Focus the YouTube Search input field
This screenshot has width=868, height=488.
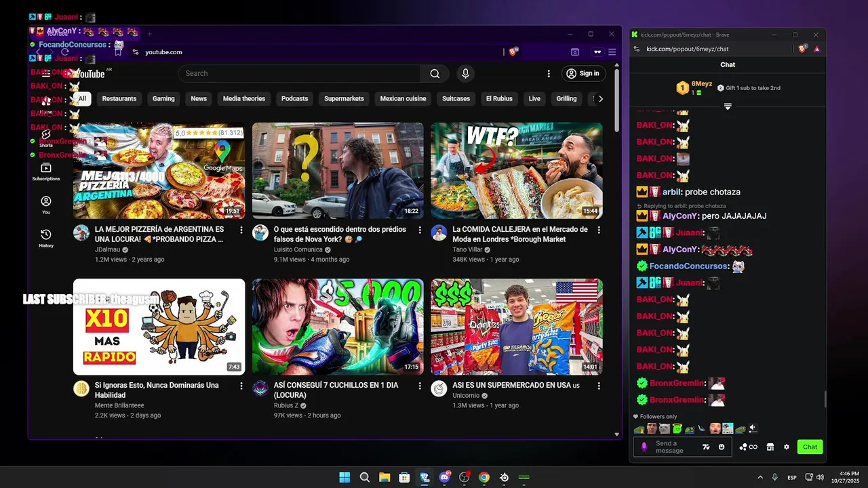click(300, 73)
